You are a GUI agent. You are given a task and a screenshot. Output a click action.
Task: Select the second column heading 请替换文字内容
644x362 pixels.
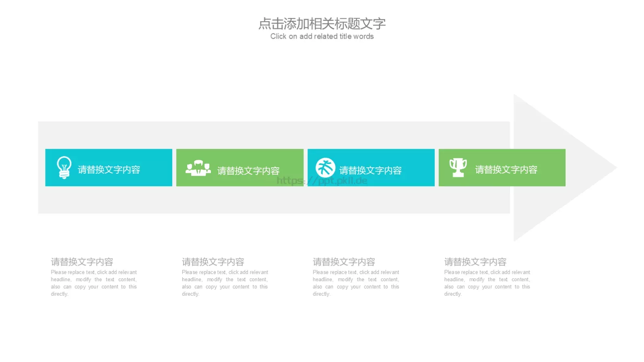point(213,261)
